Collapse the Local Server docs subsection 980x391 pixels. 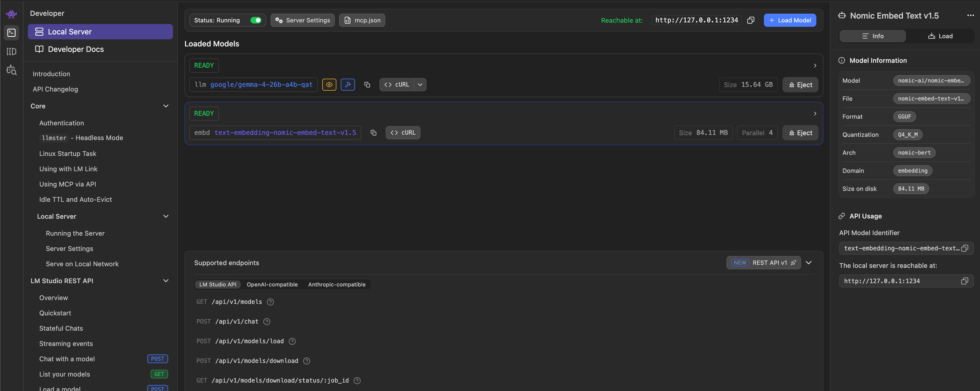point(166,216)
